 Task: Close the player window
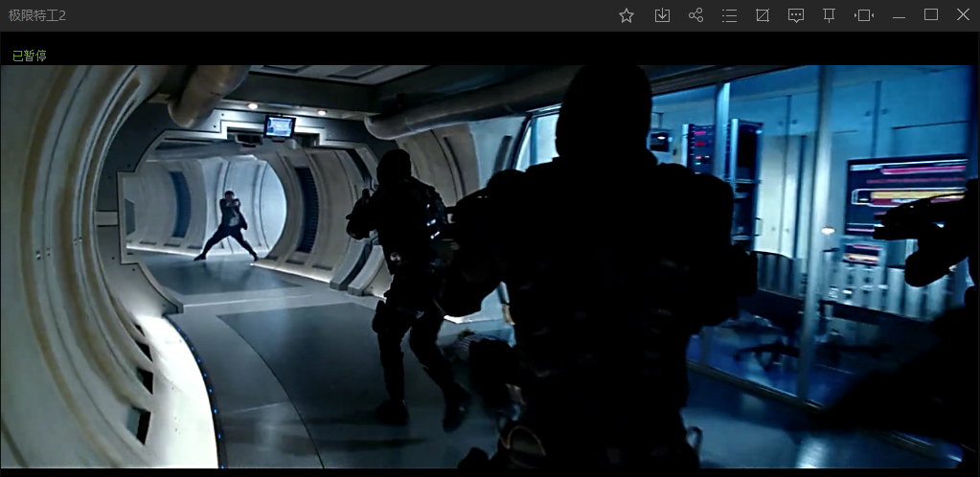(963, 15)
